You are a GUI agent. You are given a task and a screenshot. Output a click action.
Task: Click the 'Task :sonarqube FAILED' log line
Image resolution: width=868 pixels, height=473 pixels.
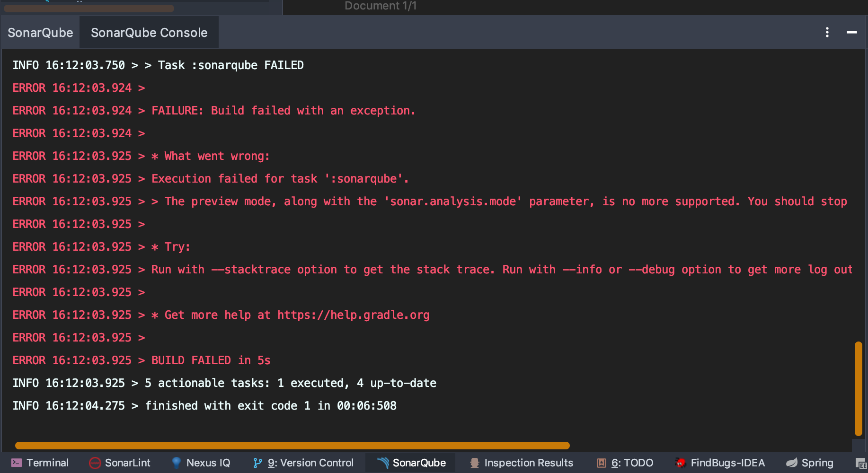(158, 65)
